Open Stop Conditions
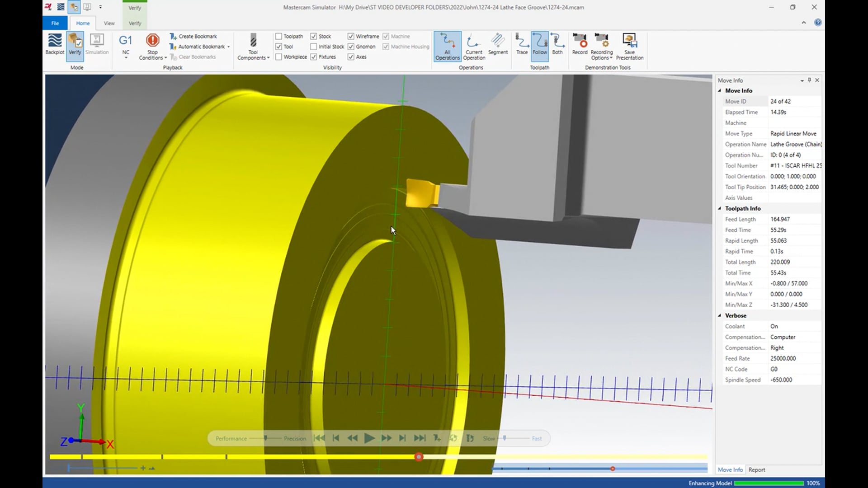Screen dimensions: 868x488 [x=153, y=47]
